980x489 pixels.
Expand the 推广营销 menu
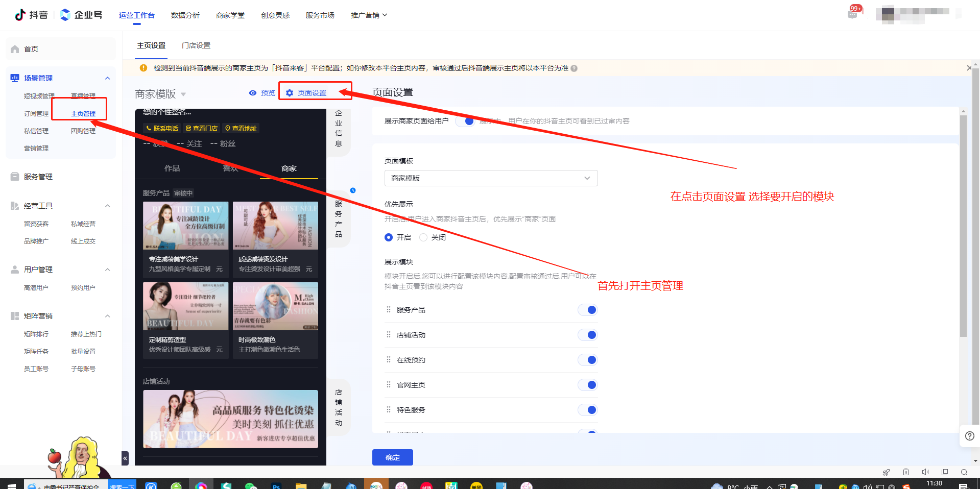tap(369, 15)
